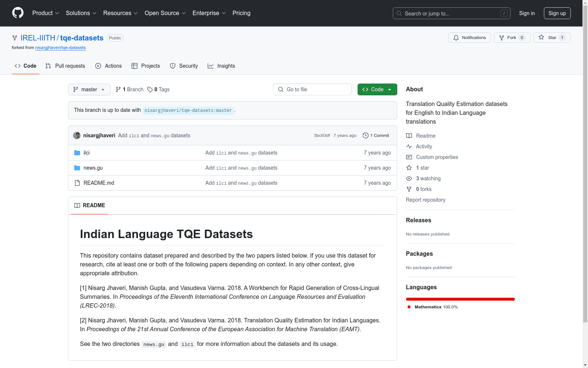This screenshot has height=368, width=588.
Task: Open nisargjhaveri/tqe-datasets fork source link
Action: (x=61, y=47)
